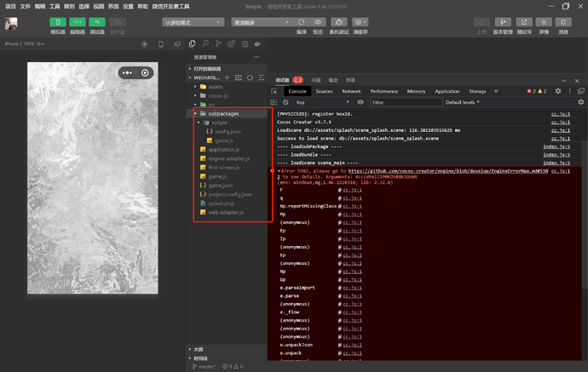Screen dimensions: 588x372
Task: Switch to the Application tab
Action: [447, 91]
